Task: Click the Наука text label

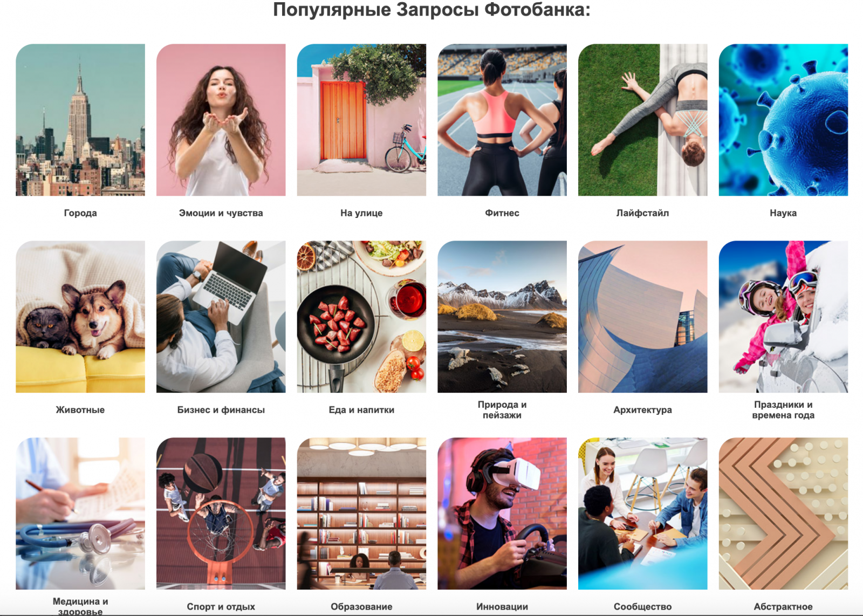Action: click(783, 213)
